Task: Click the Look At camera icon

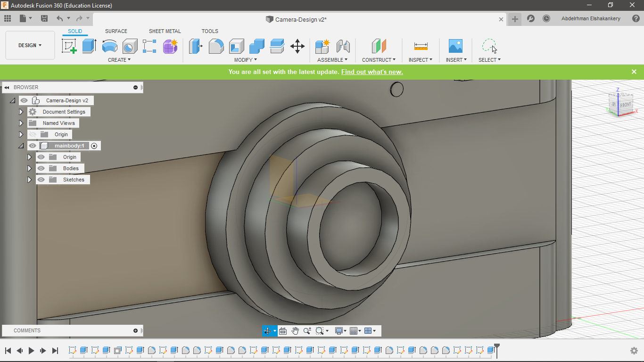Action: pos(283,331)
